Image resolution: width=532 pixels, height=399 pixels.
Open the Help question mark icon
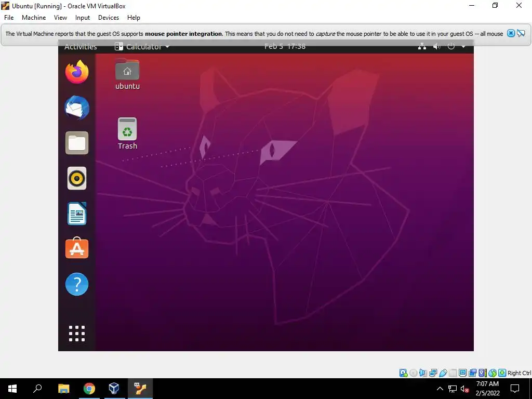tap(77, 284)
